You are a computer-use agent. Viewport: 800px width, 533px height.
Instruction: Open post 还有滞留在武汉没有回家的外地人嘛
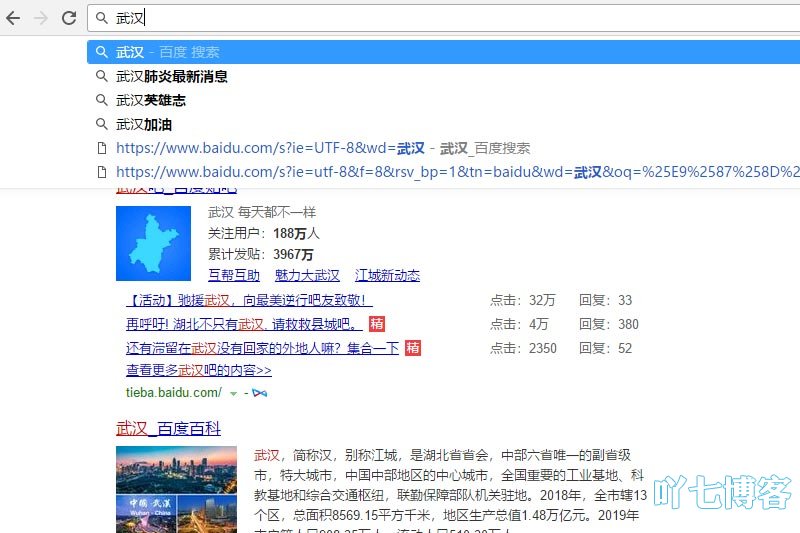click(262, 348)
